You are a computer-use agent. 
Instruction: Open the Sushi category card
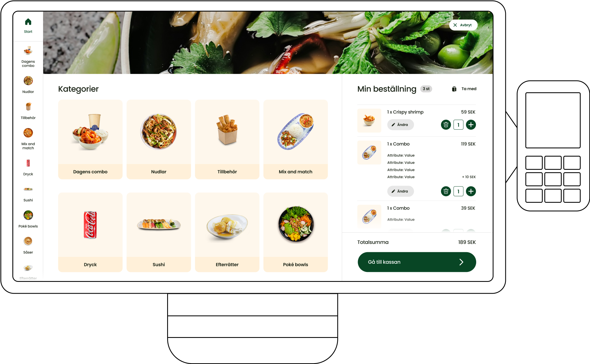click(159, 232)
